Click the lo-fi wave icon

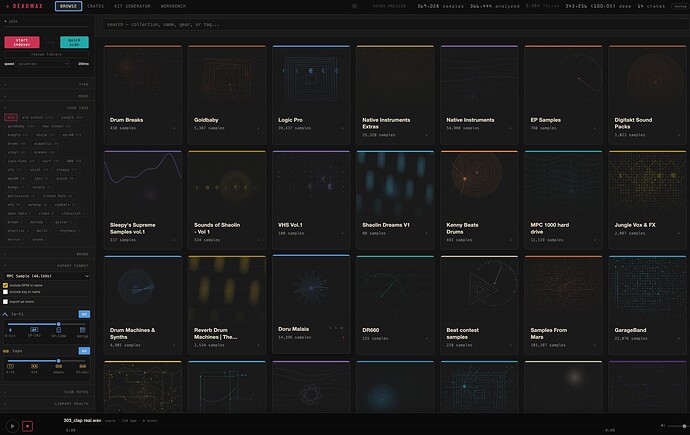(x=5, y=314)
